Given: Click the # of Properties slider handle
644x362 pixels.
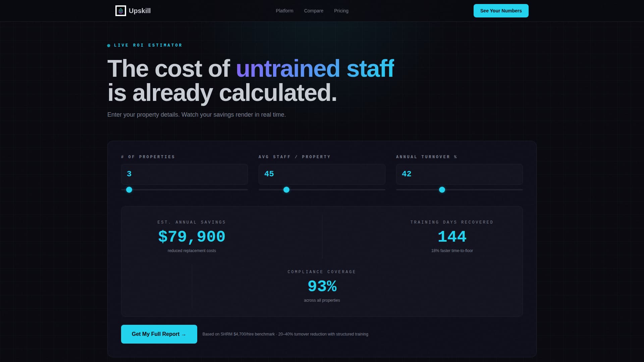Looking at the screenshot, I should click(x=129, y=190).
